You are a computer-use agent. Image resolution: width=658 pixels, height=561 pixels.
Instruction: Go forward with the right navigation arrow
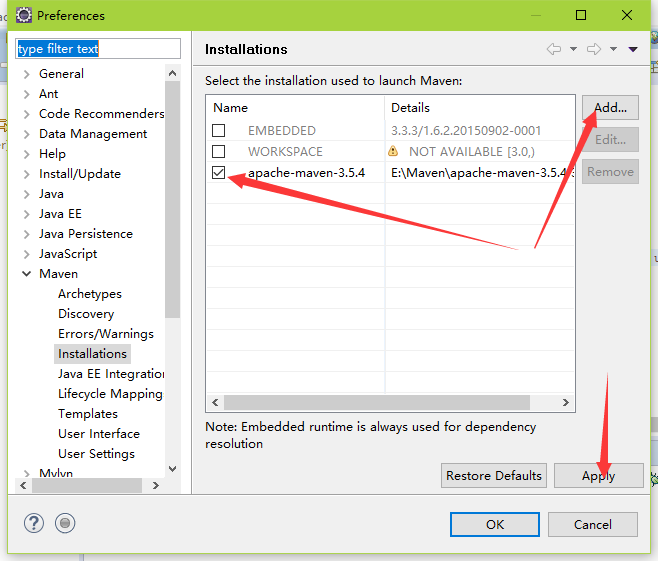click(594, 49)
